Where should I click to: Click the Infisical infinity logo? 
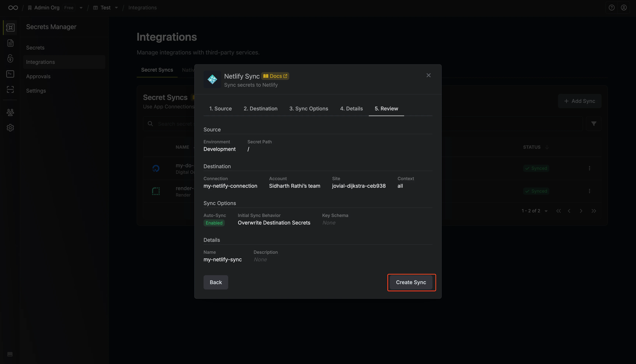click(x=13, y=8)
